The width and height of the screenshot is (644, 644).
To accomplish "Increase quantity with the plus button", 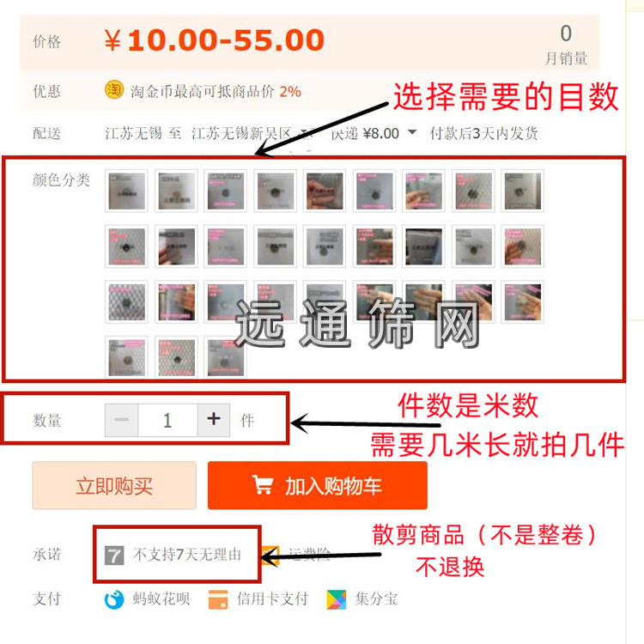I will tap(214, 420).
